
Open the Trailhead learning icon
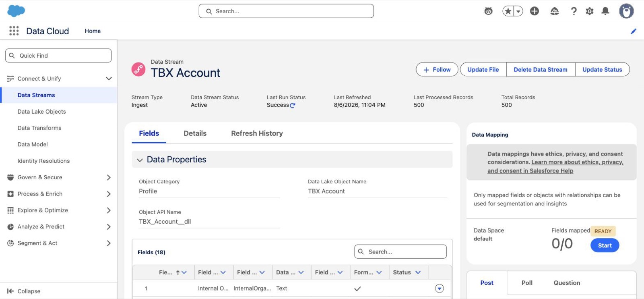[555, 11]
